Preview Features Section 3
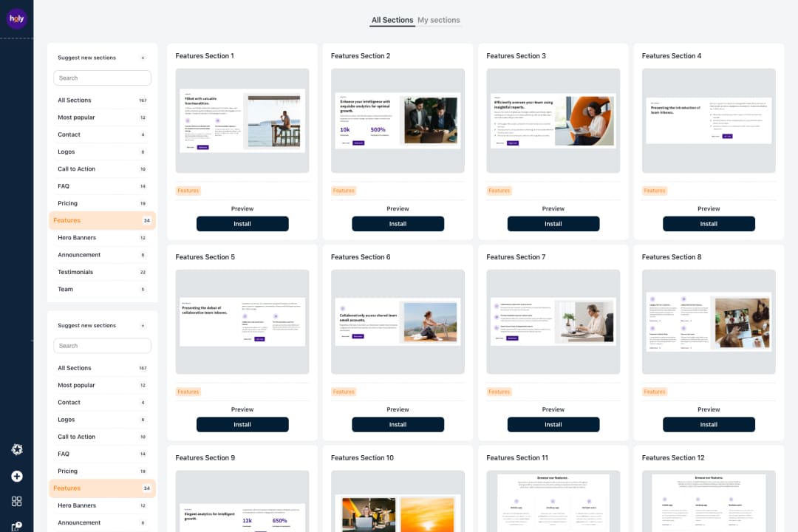 point(553,208)
